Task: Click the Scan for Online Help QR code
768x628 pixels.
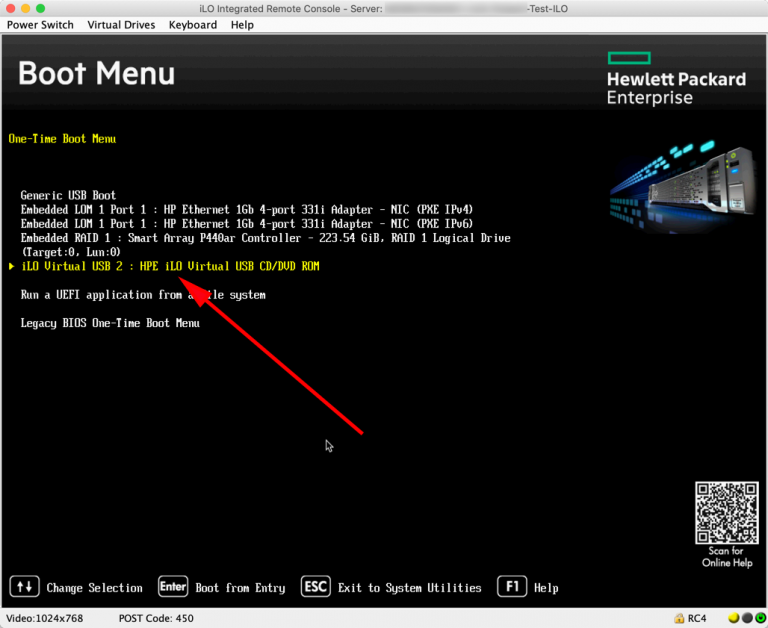Action: pyautogui.click(x=727, y=513)
